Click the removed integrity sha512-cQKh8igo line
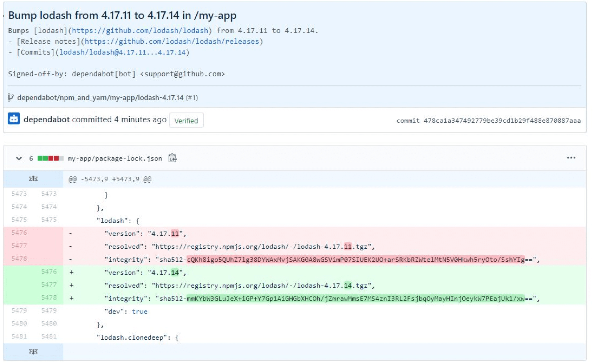The width and height of the screenshot is (594, 364). 324,259
